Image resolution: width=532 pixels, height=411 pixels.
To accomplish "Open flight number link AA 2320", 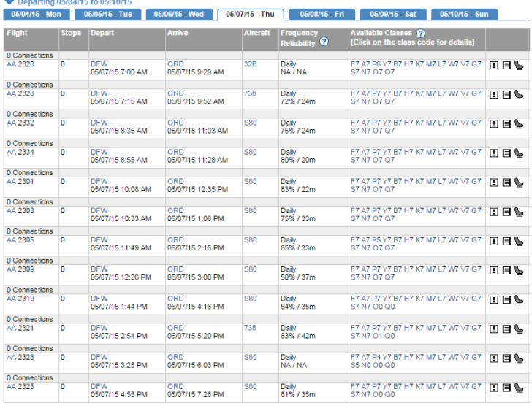I will point(20,64).
